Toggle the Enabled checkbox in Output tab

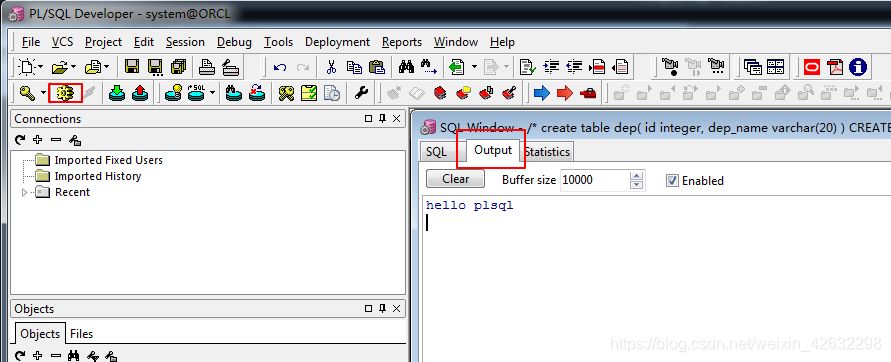click(672, 181)
